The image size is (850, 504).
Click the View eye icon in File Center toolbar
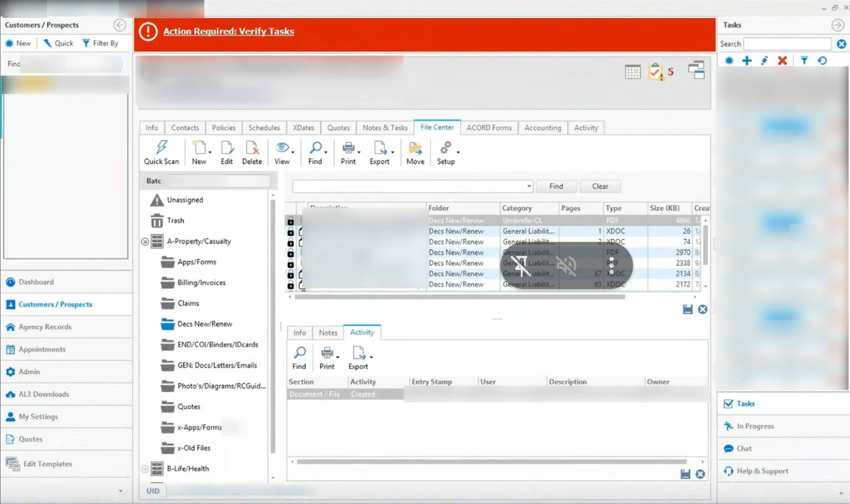tap(282, 147)
